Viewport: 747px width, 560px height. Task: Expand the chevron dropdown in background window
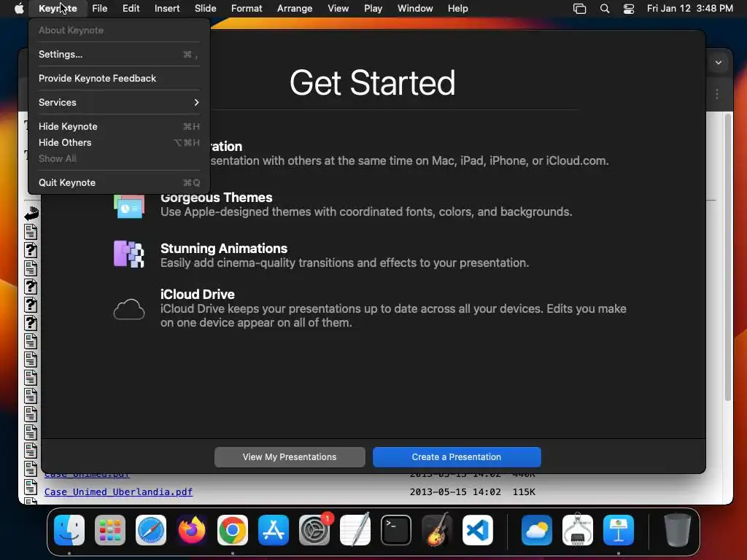[719, 63]
